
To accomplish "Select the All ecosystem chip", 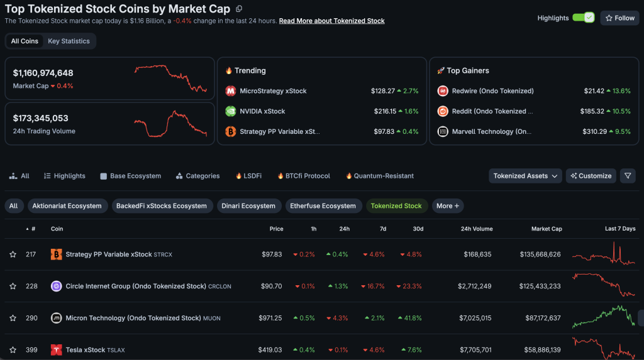I will [14, 206].
